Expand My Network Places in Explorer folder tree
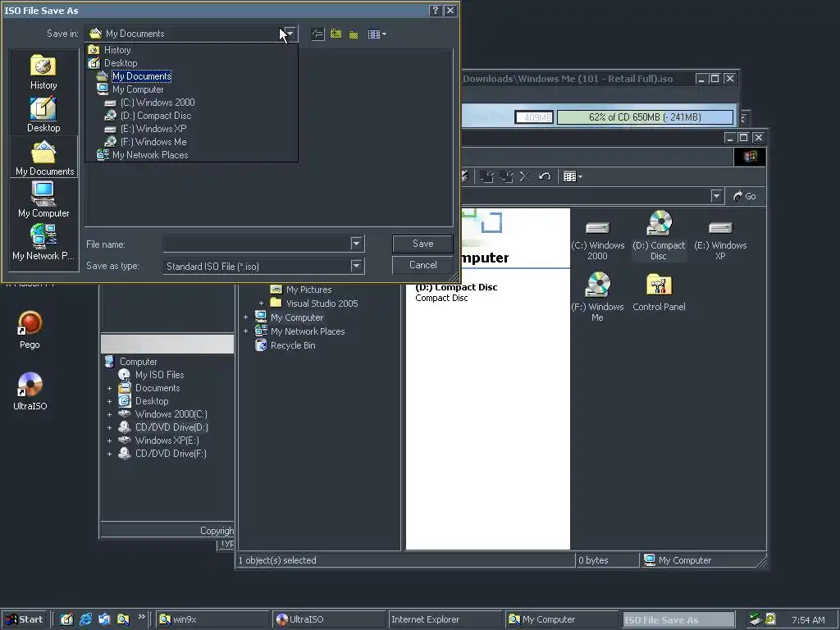The height and width of the screenshot is (630, 840). (x=245, y=331)
